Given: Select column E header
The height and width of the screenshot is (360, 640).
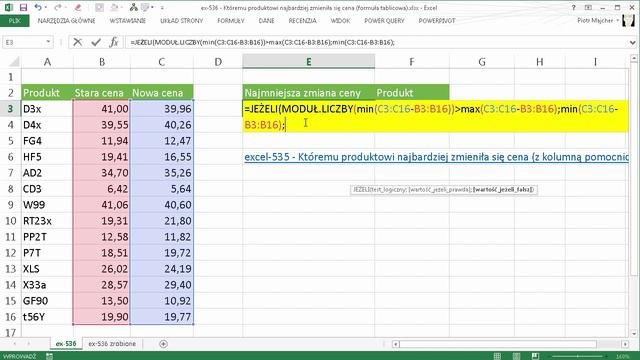Looking at the screenshot, I should pyautogui.click(x=309, y=62).
